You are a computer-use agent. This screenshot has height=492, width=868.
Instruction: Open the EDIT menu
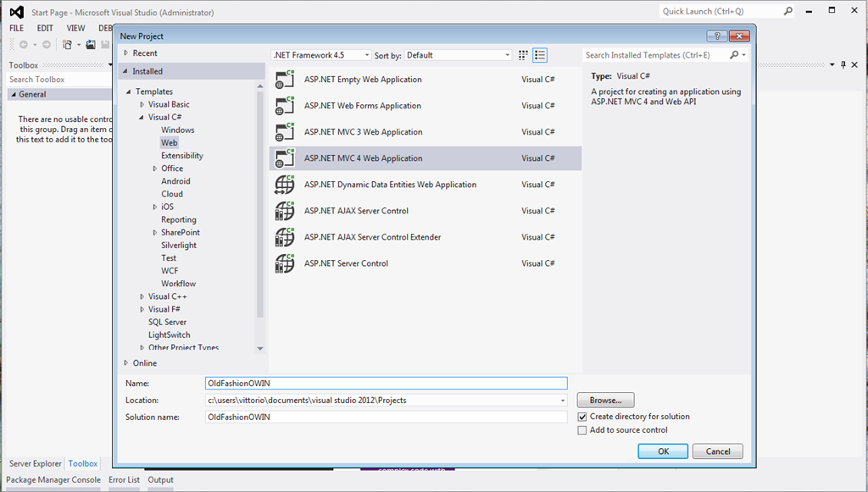click(x=45, y=28)
